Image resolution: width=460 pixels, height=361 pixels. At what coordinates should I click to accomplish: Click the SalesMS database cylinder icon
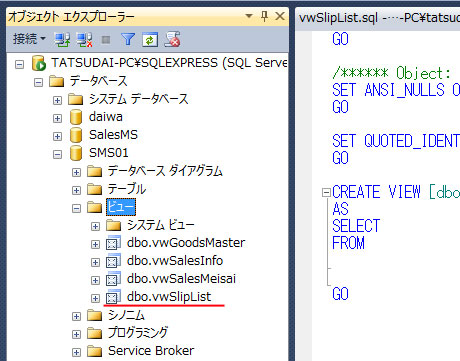76,135
